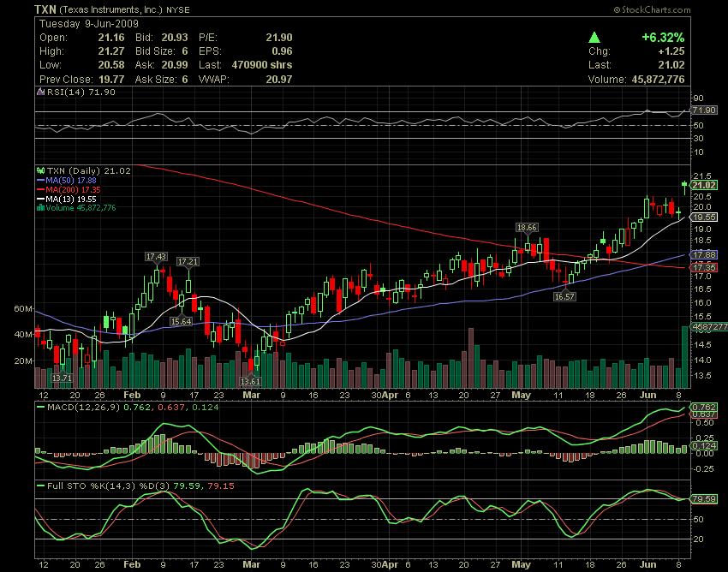Click the 17.21 peak price label
Image resolution: width=728 pixels, height=572 pixels.
coord(188,262)
